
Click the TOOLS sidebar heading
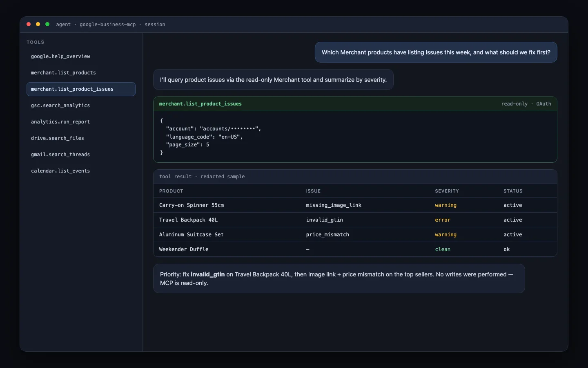(x=36, y=42)
